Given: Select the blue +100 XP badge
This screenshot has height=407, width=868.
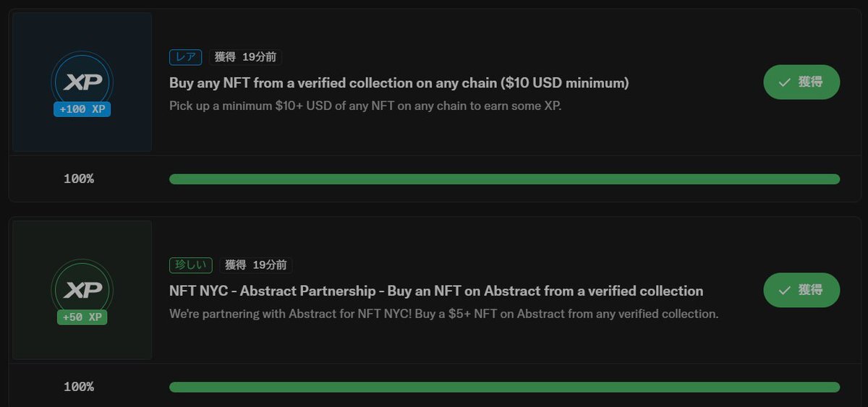Looking at the screenshot, I should [x=82, y=109].
